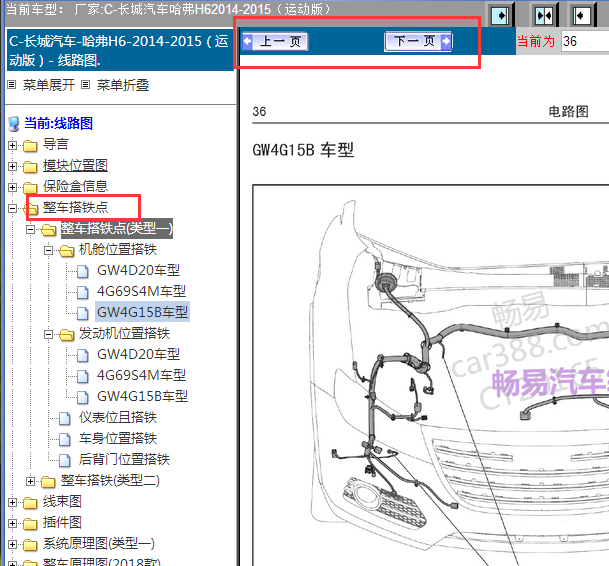Open the 插件图 tree item
The height and width of the screenshot is (566, 609).
pos(62,522)
